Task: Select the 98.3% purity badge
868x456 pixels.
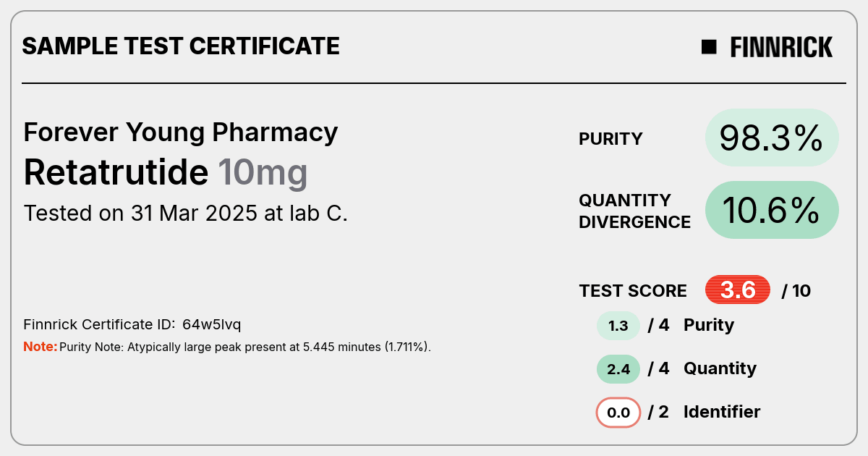Action: coord(772,138)
